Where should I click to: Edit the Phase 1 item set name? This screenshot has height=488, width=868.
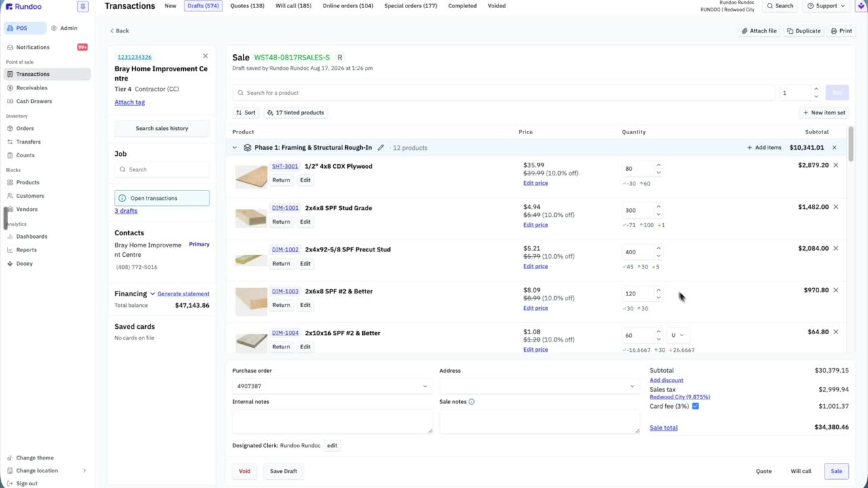(x=380, y=148)
